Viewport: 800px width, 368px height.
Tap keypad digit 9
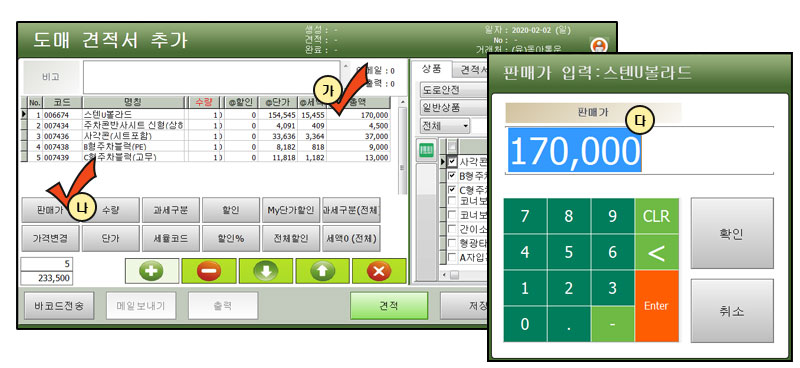(613, 216)
